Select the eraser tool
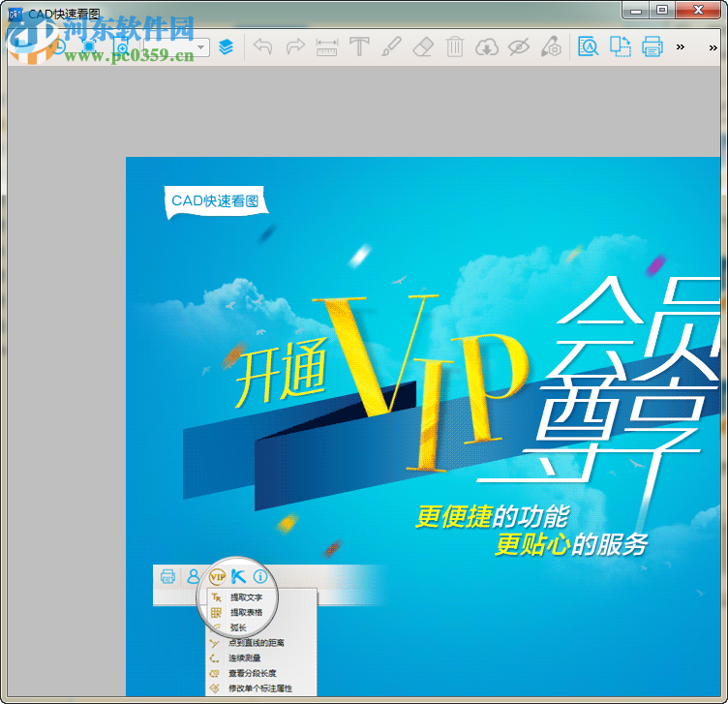This screenshot has width=728, height=704. pos(423,46)
